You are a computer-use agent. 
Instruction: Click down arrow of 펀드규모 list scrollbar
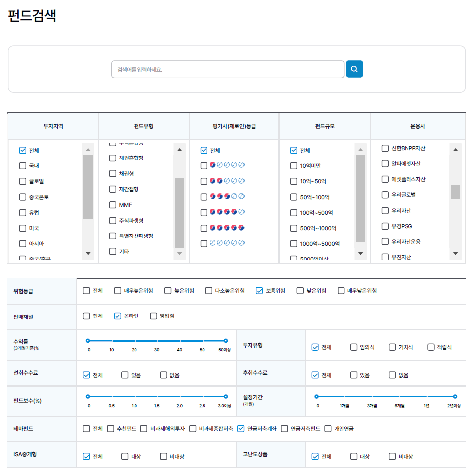[x=361, y=253]
